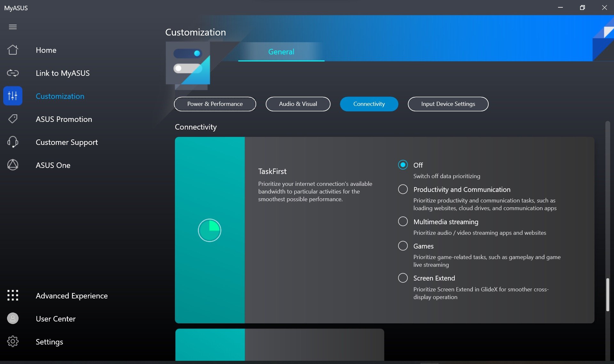The width and height of the screenshot is (614, 364).
Task: Enable Multimedia streaming prioritization
Action: point(402,221)
